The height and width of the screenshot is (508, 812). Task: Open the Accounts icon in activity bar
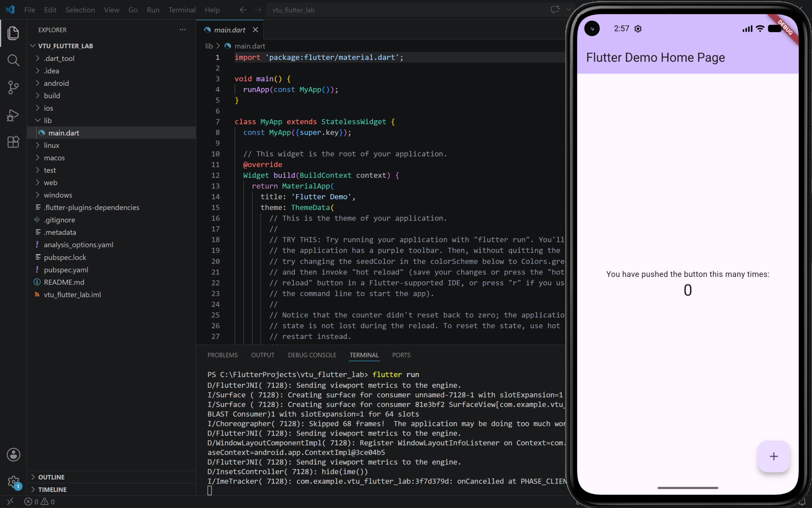pyautogui.click(x=13, y=455)
